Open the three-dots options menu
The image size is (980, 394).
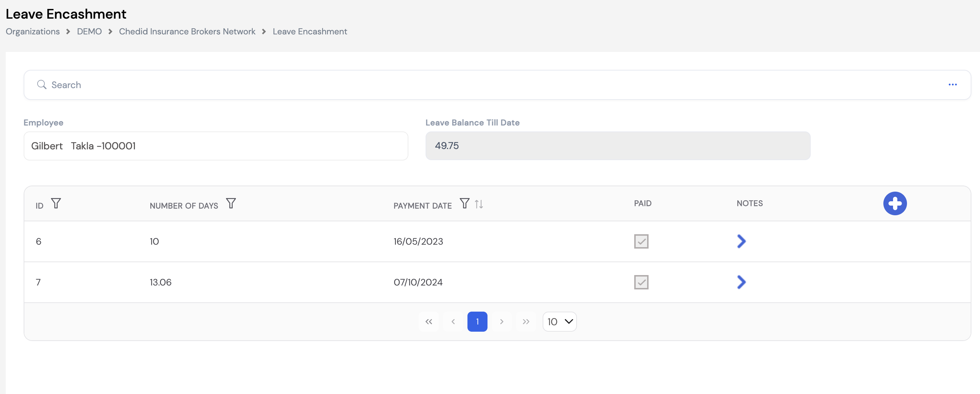tap(952, 85)
